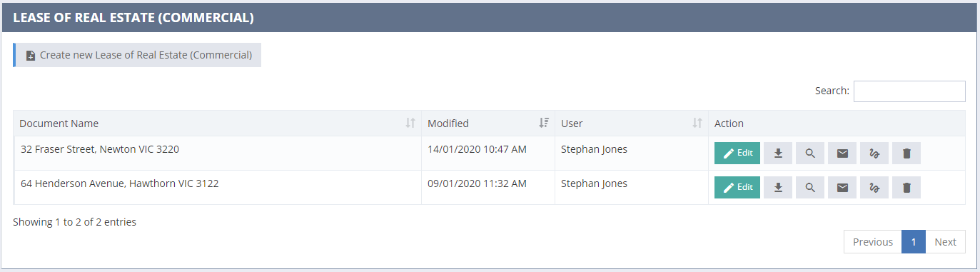Delete the 64 Henderson Avenue document

click(x=906, y=187)
